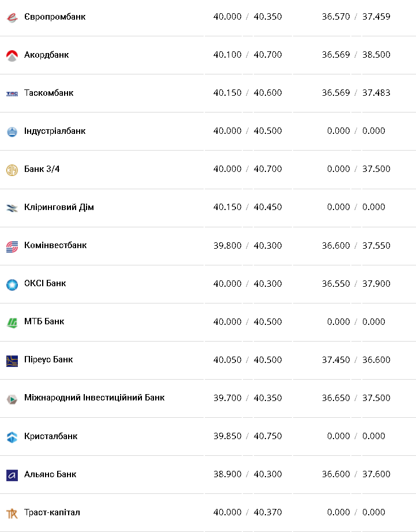The width and height of the screenshot is (416, 532).
Task: Open the Таскомбанк bank name link
Action: pyautogui.click(x=48, y=93)
